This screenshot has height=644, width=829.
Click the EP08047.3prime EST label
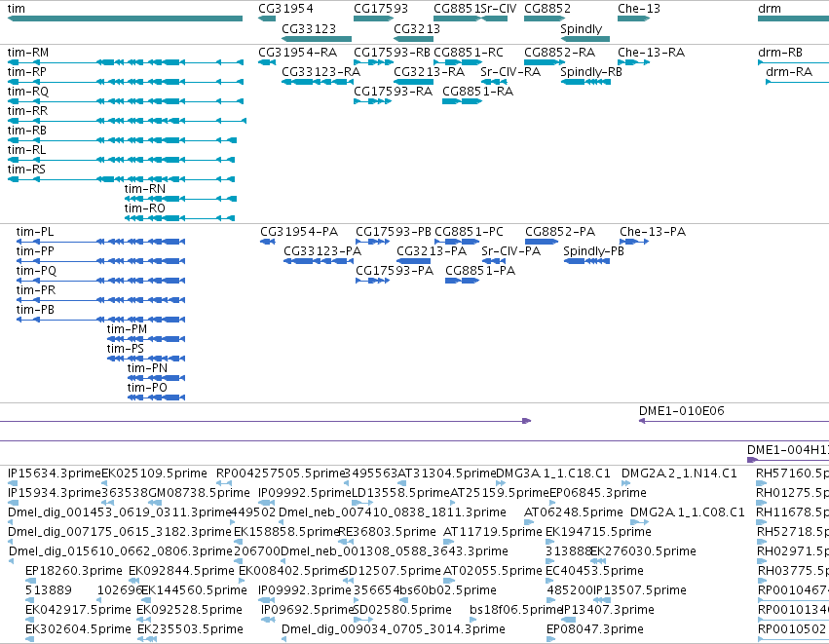pyautogui.click(x=595, y=629)
